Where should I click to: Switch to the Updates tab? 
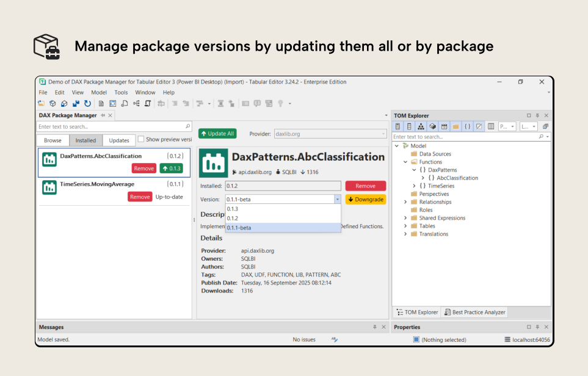pos(119,140)
